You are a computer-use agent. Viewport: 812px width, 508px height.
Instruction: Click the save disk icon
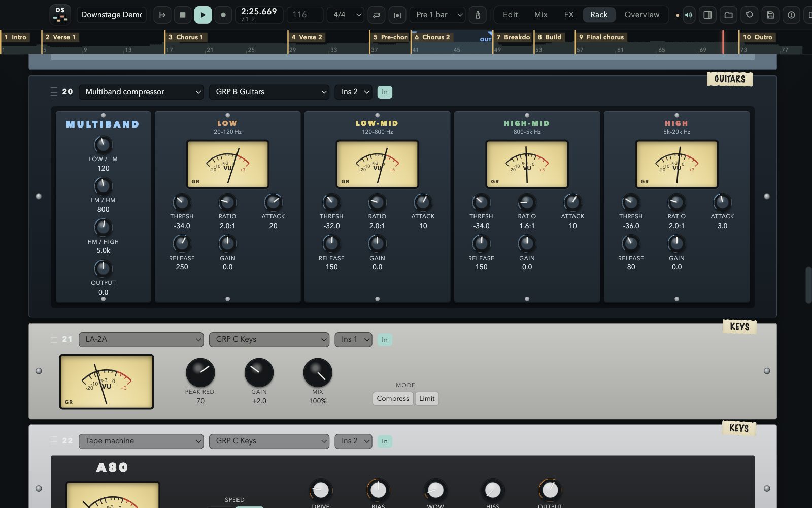(x=770, y=15)
